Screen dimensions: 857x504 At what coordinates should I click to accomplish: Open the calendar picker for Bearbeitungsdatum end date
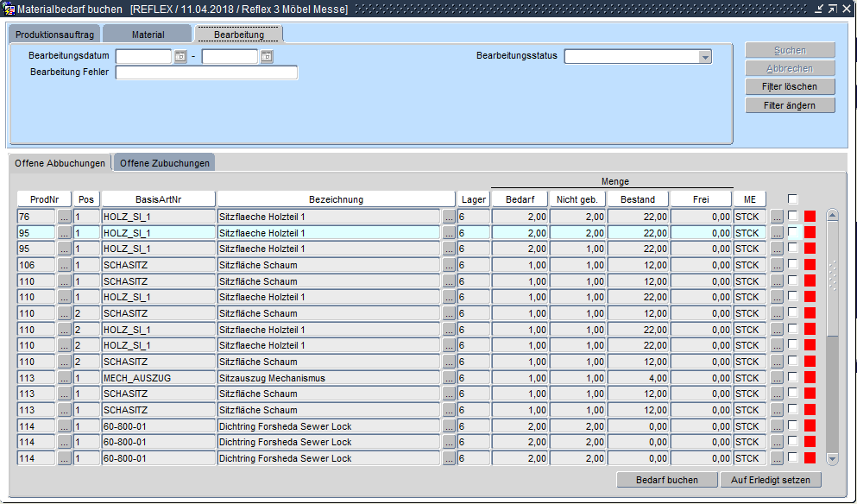267,57
